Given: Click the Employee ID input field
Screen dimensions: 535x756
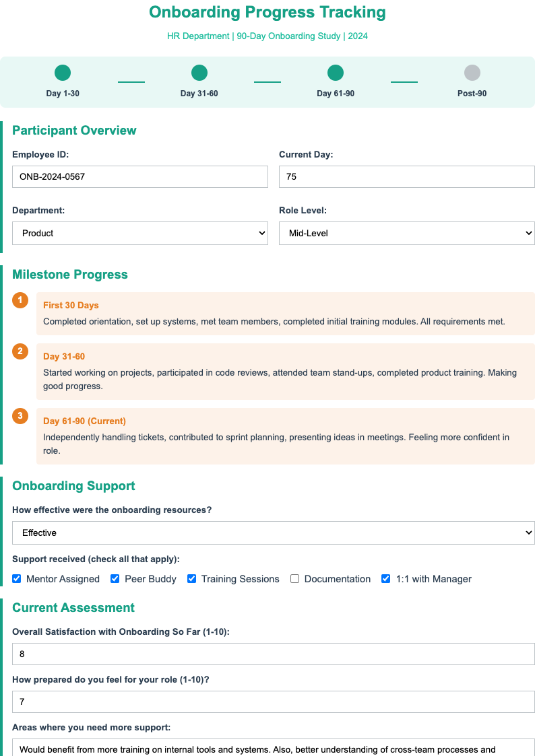Looking at the screenshot, I should tap(140, 176).
